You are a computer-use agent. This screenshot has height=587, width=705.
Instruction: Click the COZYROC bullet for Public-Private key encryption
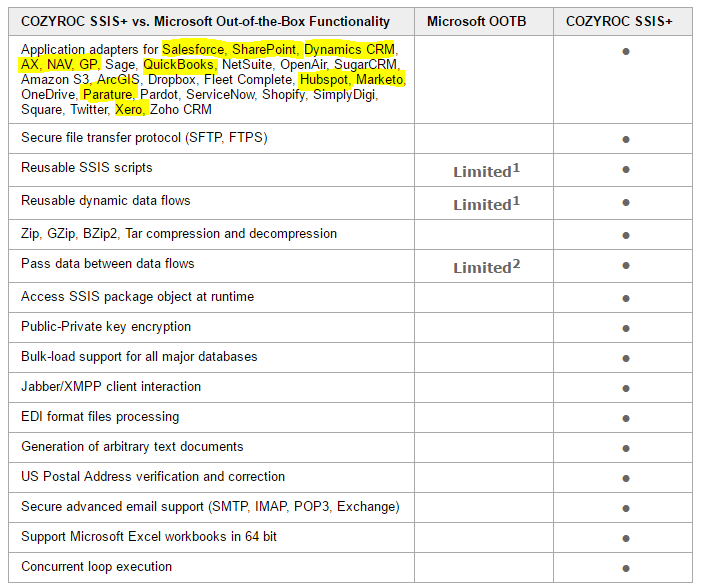[x=625, y=329]
